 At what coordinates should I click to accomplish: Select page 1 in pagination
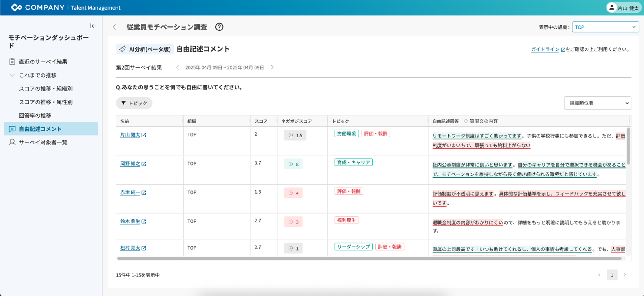(x=612, y=275)
